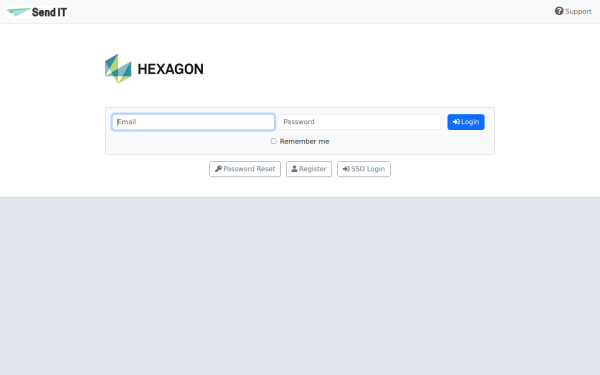The height and width of the screenshot is (375, 600).
Task: Focus the Password input field
Action: [x=359, y=122]
